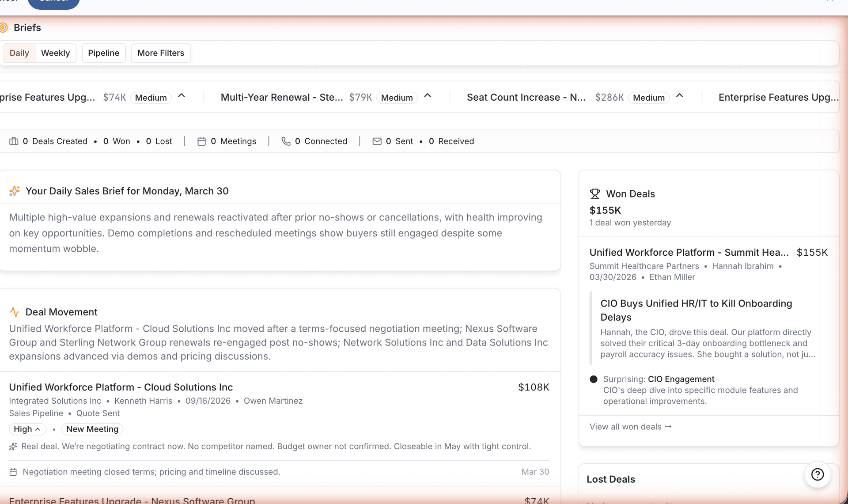Image resolution: width=848 pixels, height=504 pixels.
Task: Click the Won Deals trophy icon
Action: [x=595, y=194]
